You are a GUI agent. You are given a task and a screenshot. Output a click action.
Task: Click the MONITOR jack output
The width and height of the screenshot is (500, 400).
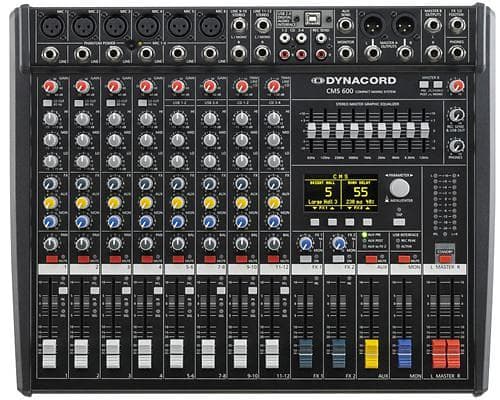coord(346,53)
